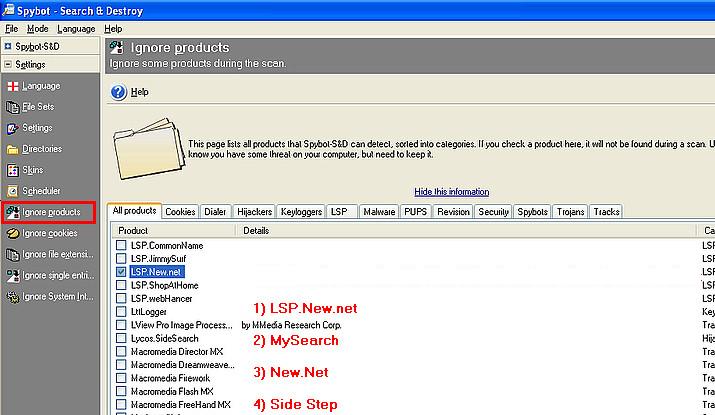Switch to the Tracks tab
Image resolution: width=715 pixels, height=415 pixels.
click(606, 212)
